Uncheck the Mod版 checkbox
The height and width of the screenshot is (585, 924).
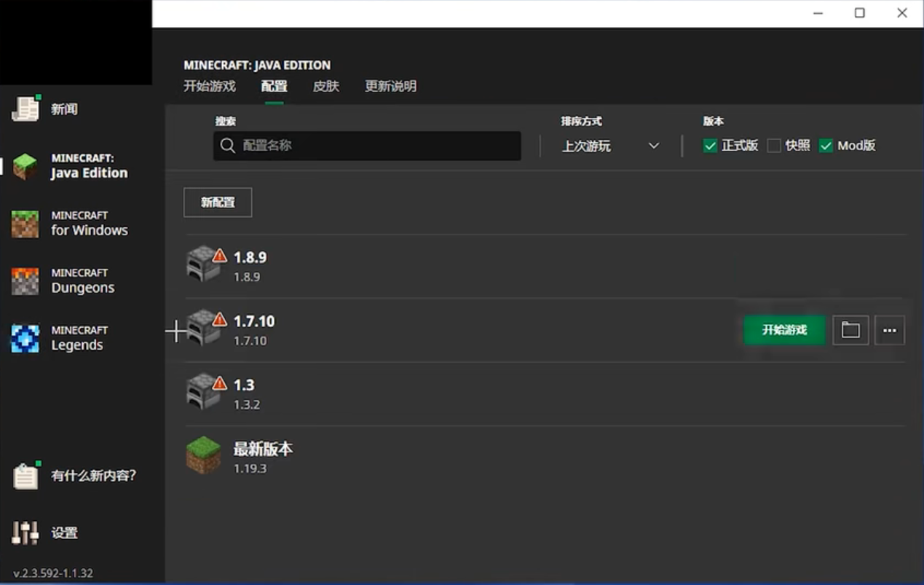(826, 146)
